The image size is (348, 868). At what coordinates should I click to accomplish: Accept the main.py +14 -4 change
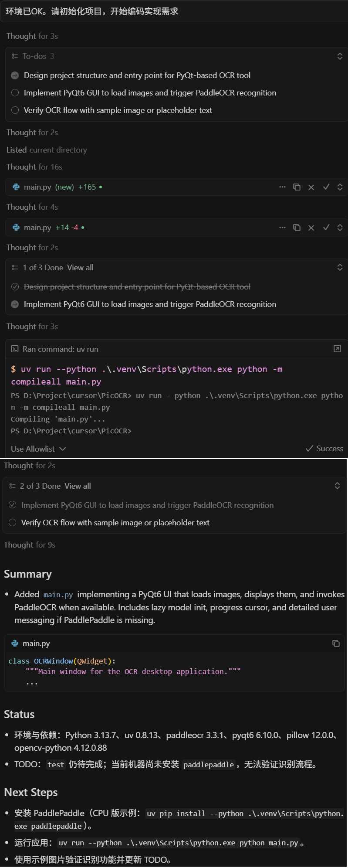tap(326, 228)
